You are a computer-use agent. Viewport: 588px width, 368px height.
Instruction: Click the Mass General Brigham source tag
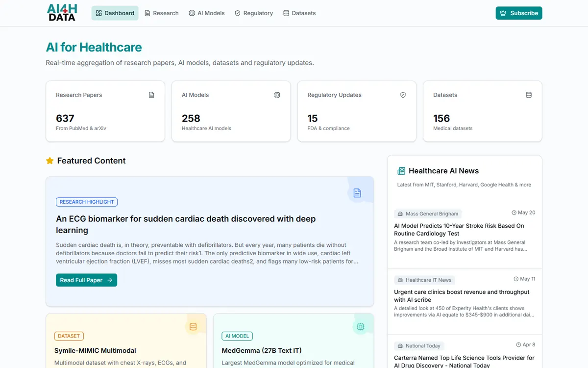(428, 213)
